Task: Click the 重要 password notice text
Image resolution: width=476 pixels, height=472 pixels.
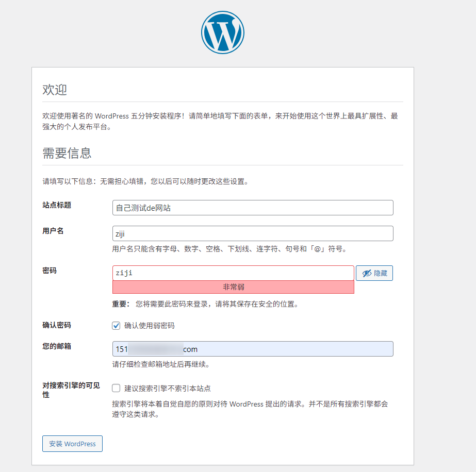Action: (x=206, y=304)
